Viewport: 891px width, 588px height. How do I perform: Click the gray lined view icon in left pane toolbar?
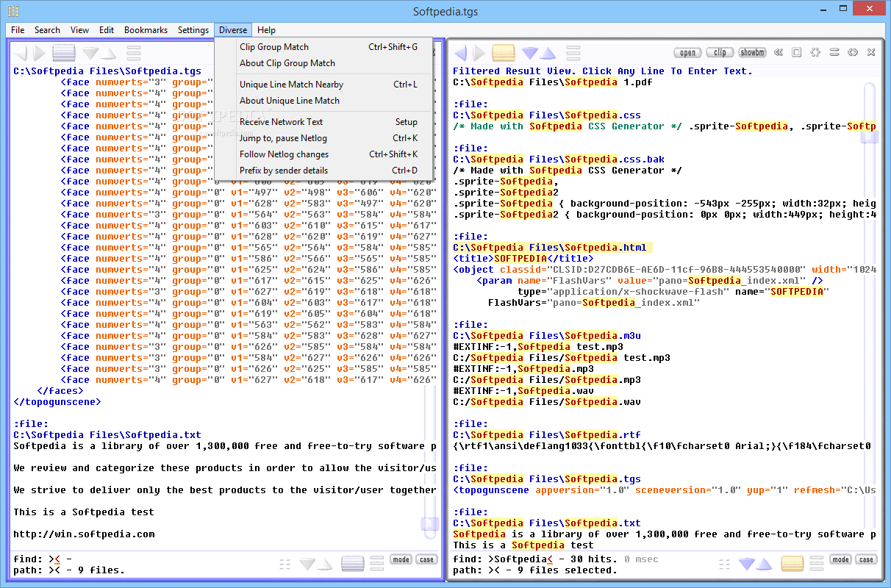[x=64, y=53]
